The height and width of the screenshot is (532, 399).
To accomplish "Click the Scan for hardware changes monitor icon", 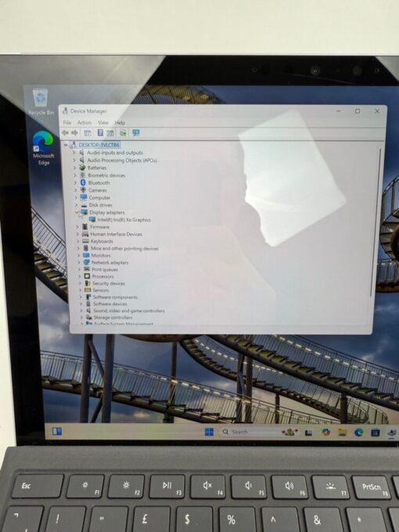I will coord(136,133).
